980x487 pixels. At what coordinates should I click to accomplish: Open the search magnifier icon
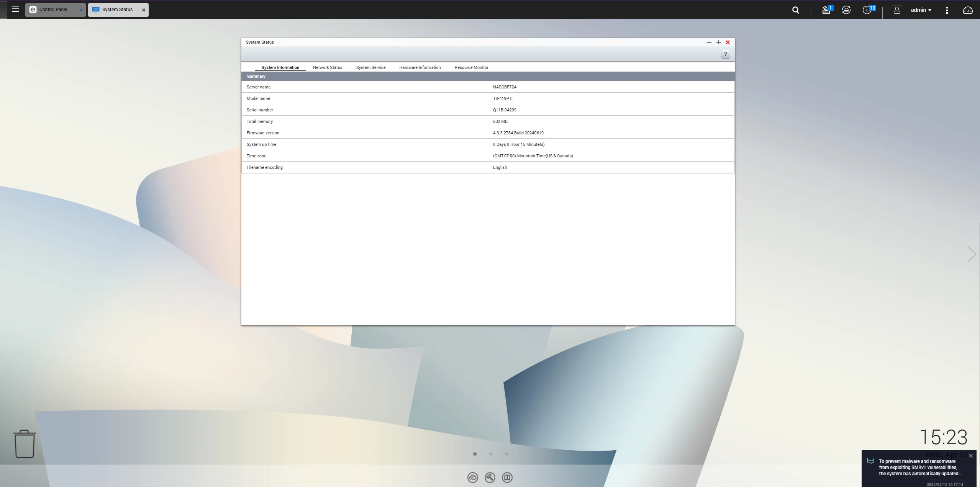click(x=796, y=10)
